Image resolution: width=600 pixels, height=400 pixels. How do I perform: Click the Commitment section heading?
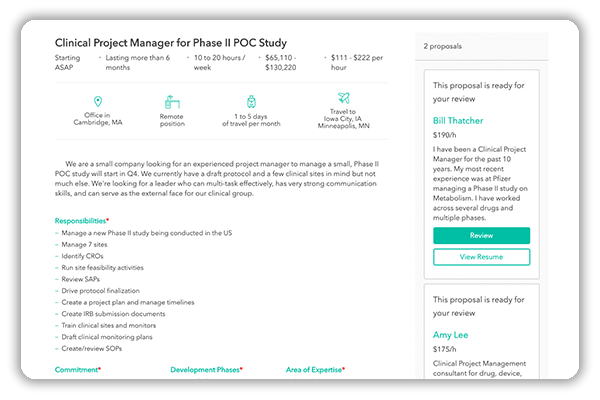pos(78,370)
